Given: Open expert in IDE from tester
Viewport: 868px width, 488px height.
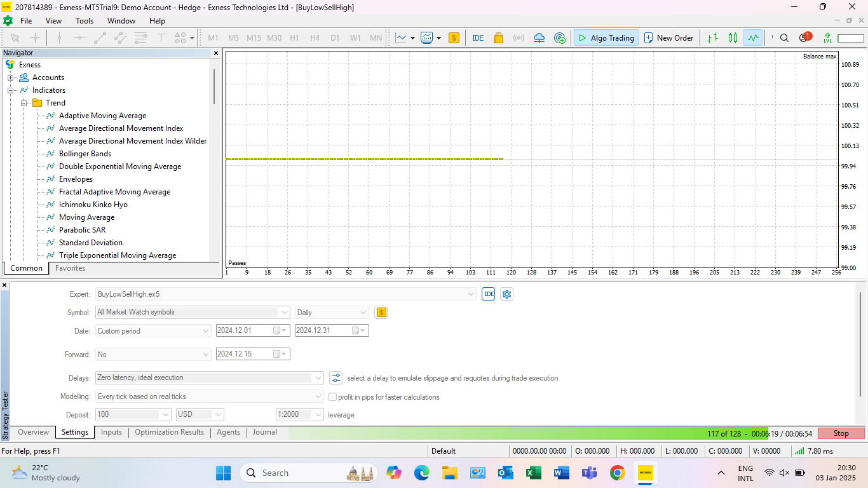Looking at the screenshot, I should (x=488, y=294).
